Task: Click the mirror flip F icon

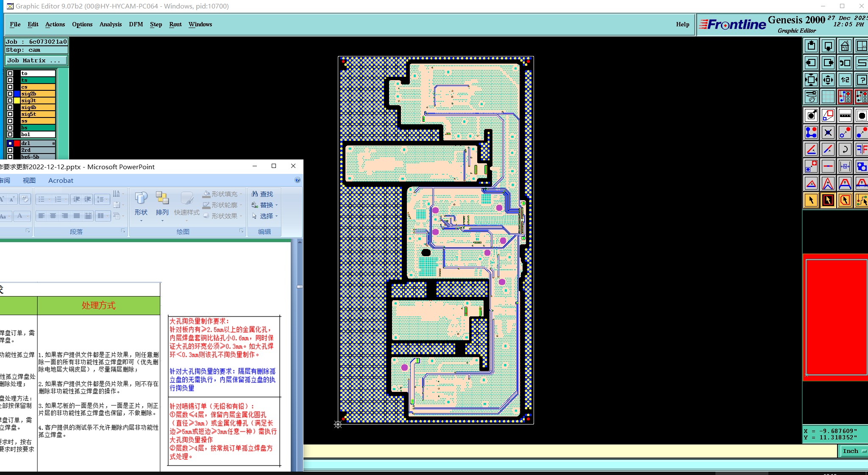Action: [x=862, y=149]
